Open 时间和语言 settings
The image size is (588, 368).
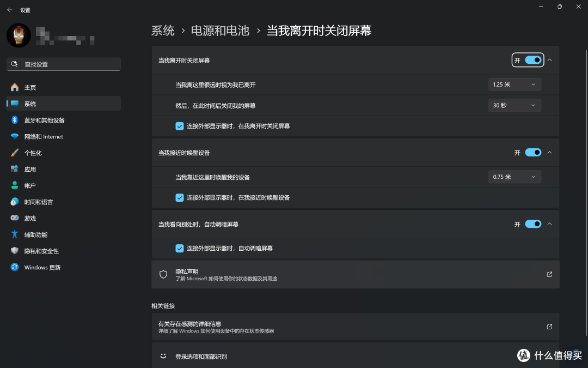(x=64, y=202)
